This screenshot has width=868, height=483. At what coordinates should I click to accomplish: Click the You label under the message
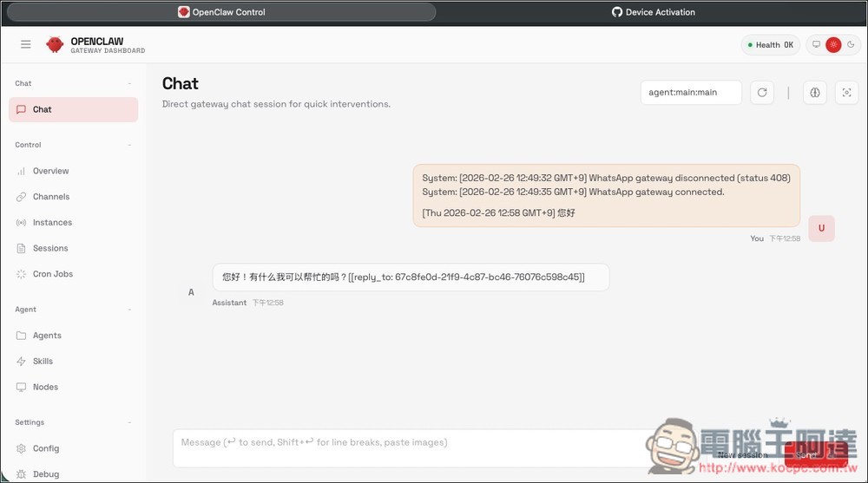[757, 238]
